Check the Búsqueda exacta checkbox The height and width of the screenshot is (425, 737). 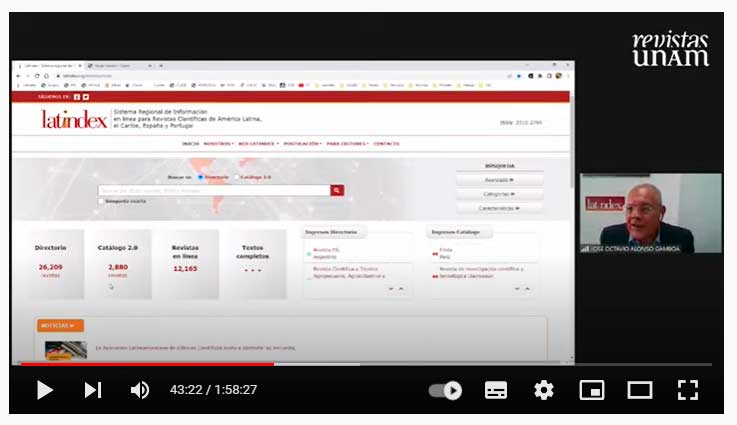[x=101, y=201]
